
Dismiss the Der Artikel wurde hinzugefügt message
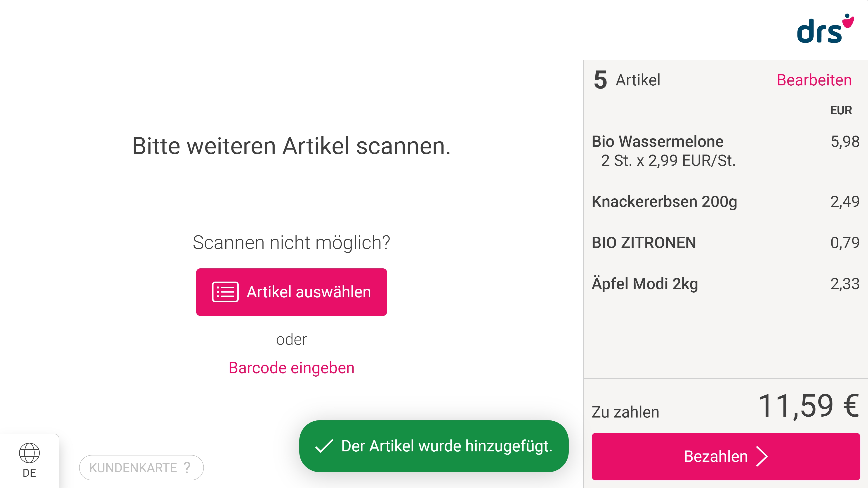(x=434, y=446)
